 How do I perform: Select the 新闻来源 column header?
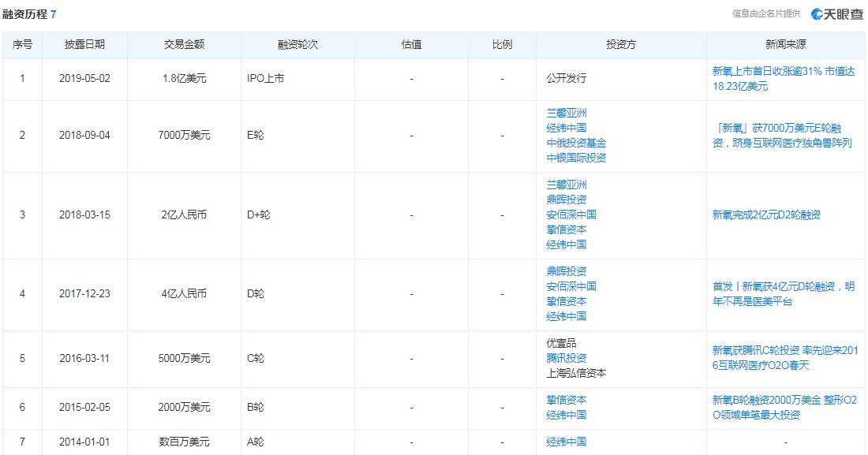[785, 44]
